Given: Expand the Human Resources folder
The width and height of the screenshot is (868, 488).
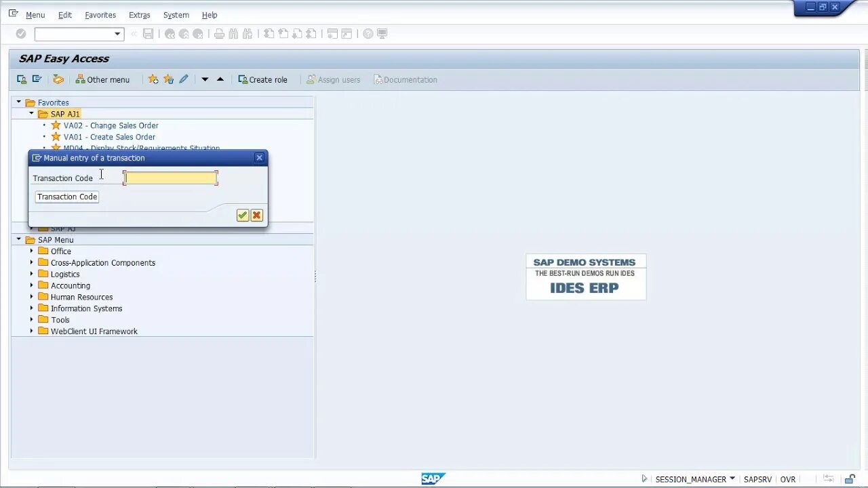Looking at the screenshot, I should [x=31, y=297].
